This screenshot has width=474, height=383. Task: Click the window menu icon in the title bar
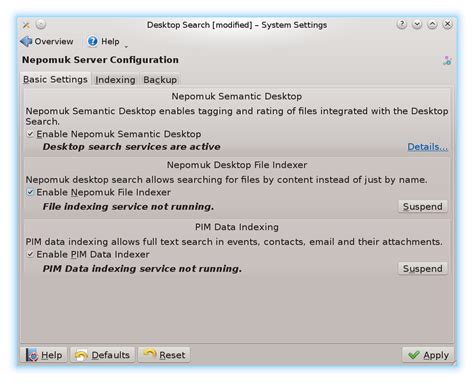tap(26, 25)
